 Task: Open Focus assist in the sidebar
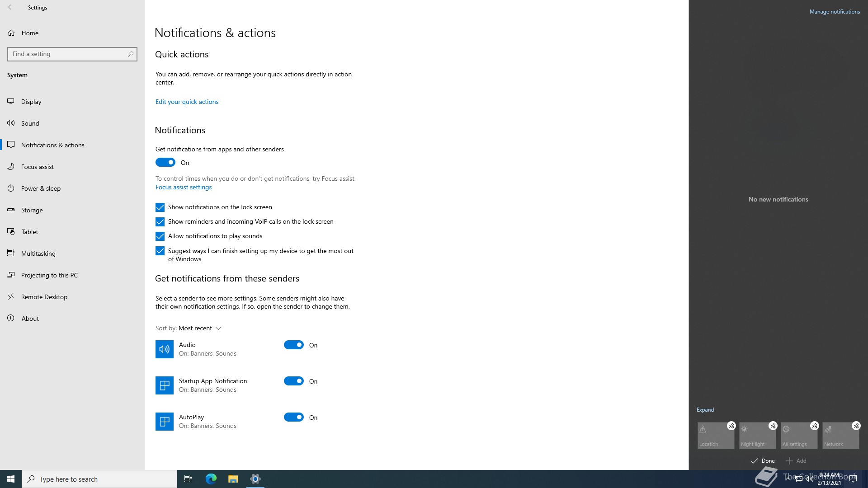point(38,167)
